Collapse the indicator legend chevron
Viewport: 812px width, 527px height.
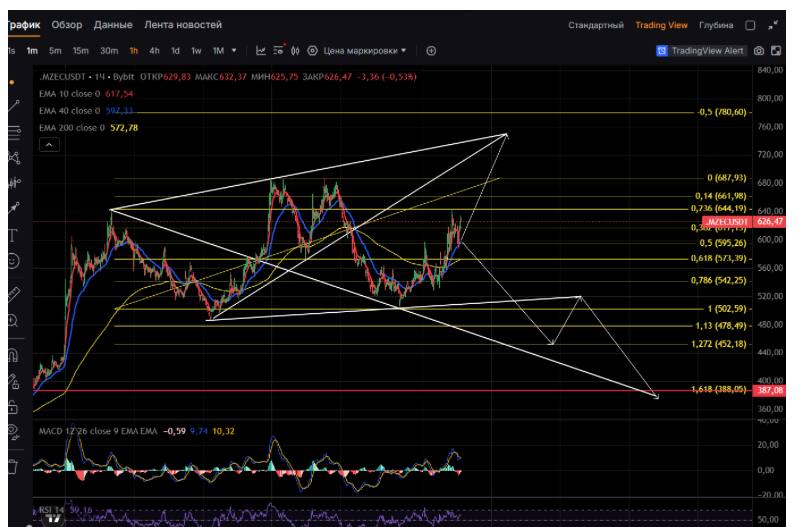(49, 145)
